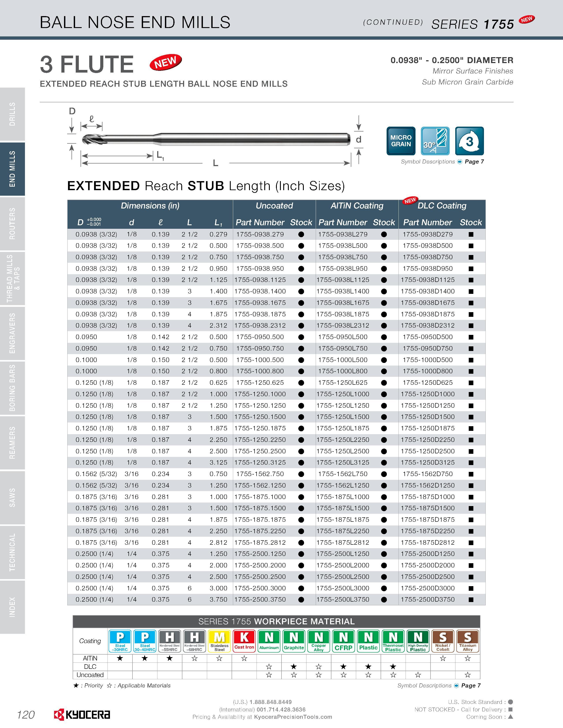The height and width of the screenshot is (728, 563).
Task: Click the Uncoated star under High Density Plastic
Action: (418, 675)
